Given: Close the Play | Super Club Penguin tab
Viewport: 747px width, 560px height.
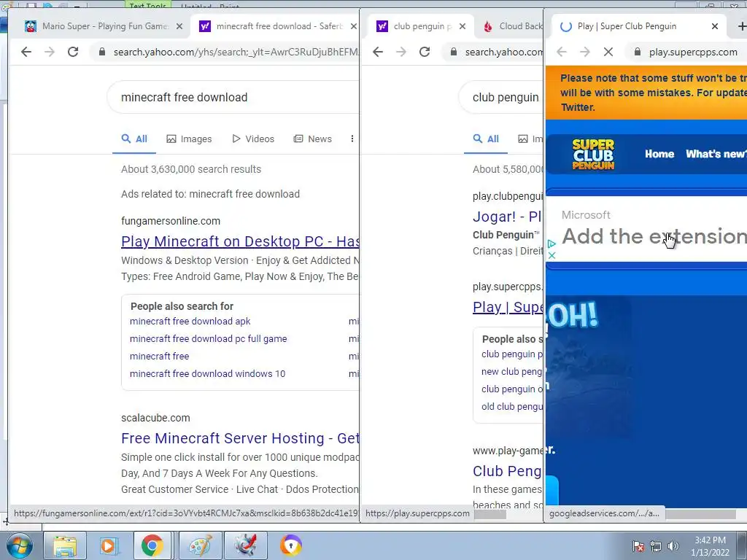Looking at the screenshot, I should [715, 27].
